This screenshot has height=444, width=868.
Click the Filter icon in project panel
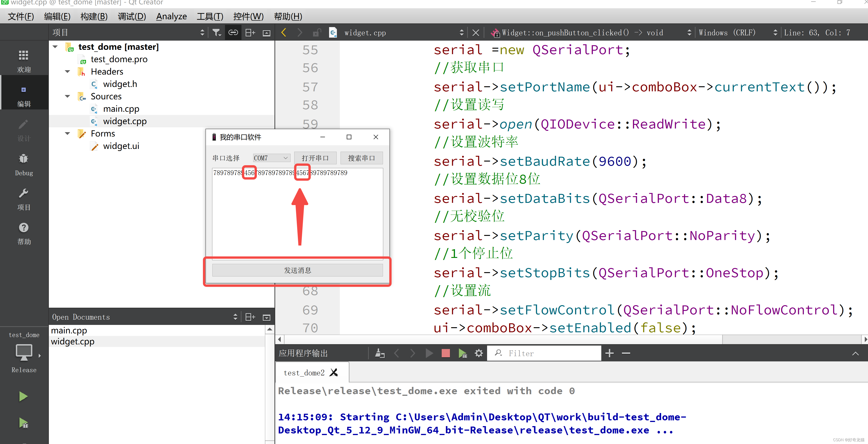point(217,33)
